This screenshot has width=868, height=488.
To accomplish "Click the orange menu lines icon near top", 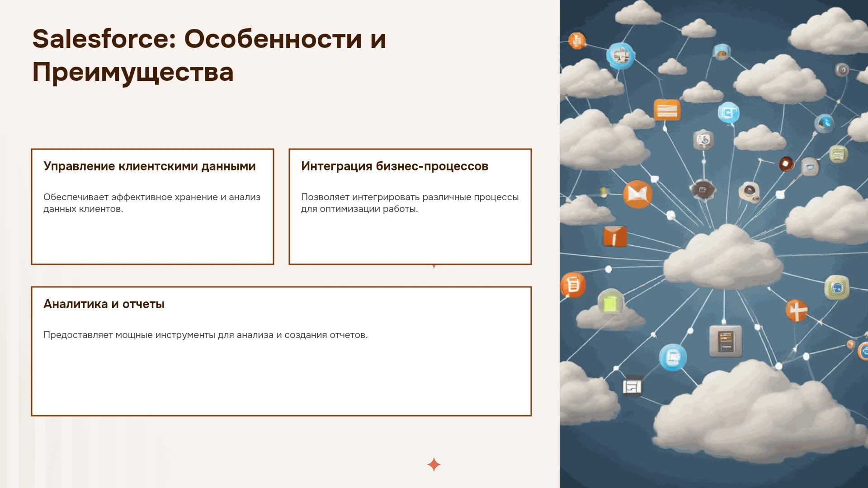I will point(667,110).
